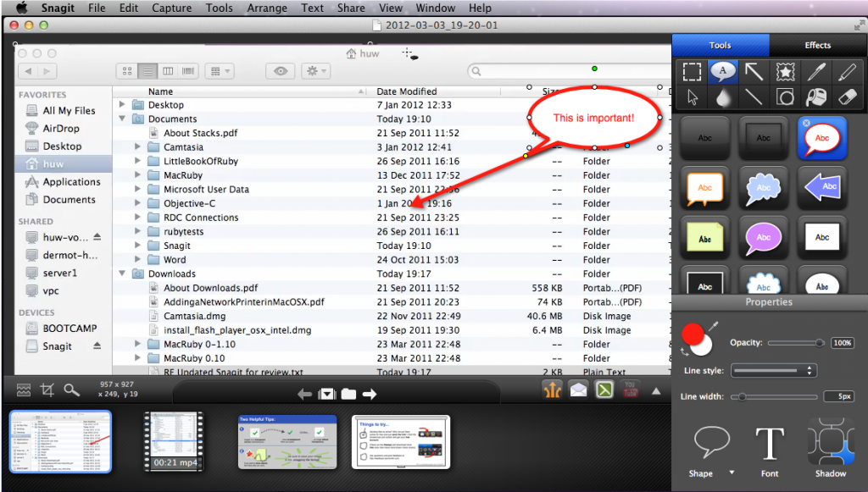Remove the selected red speech bubble style
The height and width of the screenshot is (492, 868).
pos(807,124)
